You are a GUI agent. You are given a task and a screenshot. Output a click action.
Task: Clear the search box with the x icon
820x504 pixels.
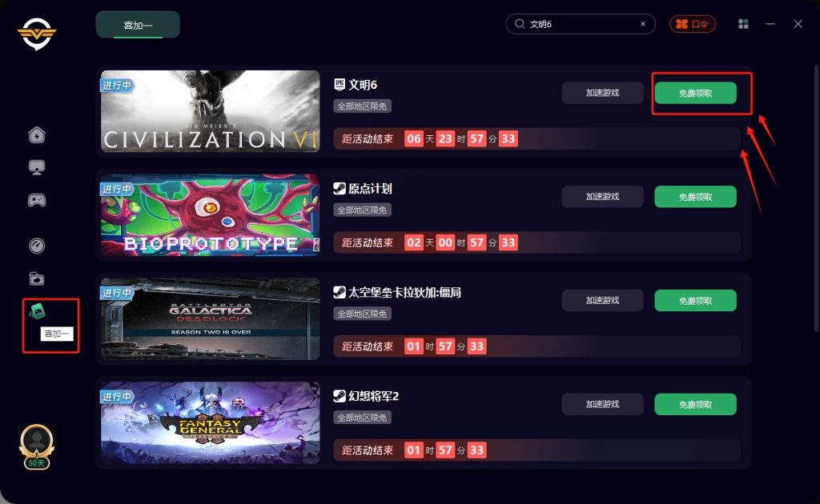click(643, 24)
